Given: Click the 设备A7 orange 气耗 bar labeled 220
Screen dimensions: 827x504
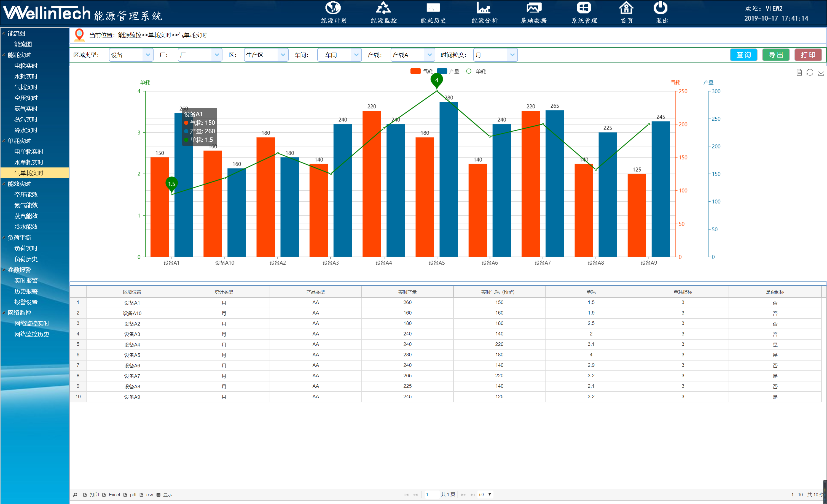Looking at the screenshot, I should point(531,184).
